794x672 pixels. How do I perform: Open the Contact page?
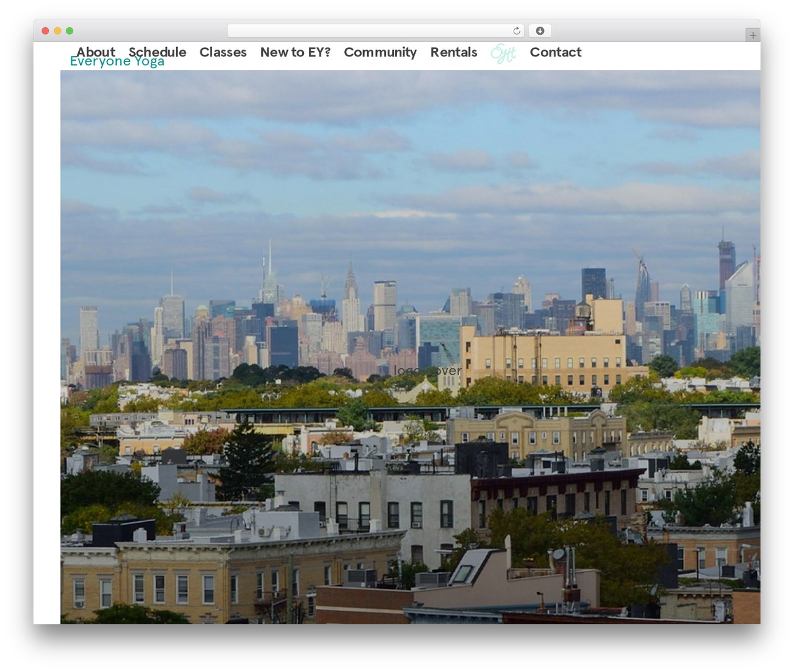pyautogui.click(x=556, y=52)
